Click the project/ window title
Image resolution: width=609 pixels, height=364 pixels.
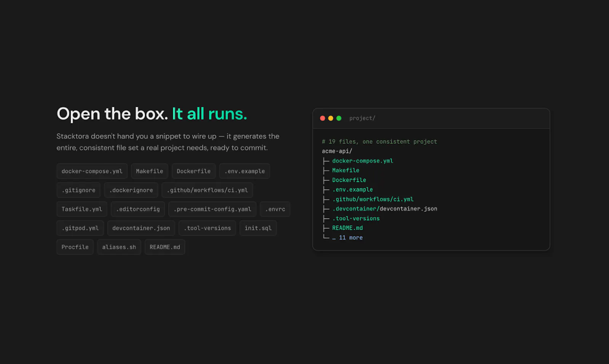pyautogui.click(x=362, y=118)
